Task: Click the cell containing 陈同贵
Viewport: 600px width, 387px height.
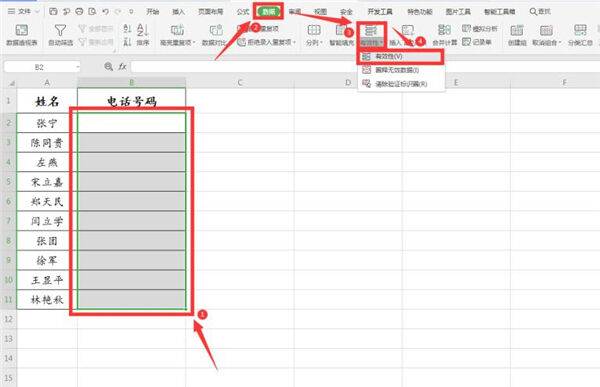Action: [47, 143]
